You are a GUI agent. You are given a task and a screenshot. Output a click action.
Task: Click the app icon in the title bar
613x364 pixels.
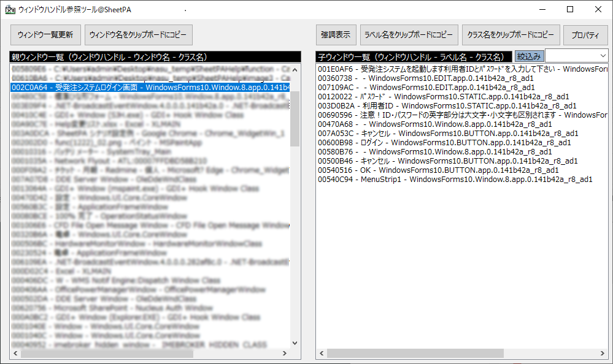coord(10,10)
